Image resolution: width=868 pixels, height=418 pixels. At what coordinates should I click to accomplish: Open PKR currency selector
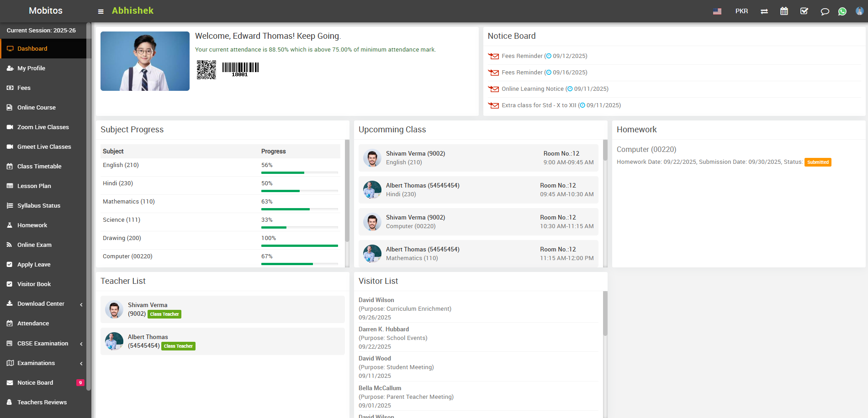click(741, 11)
